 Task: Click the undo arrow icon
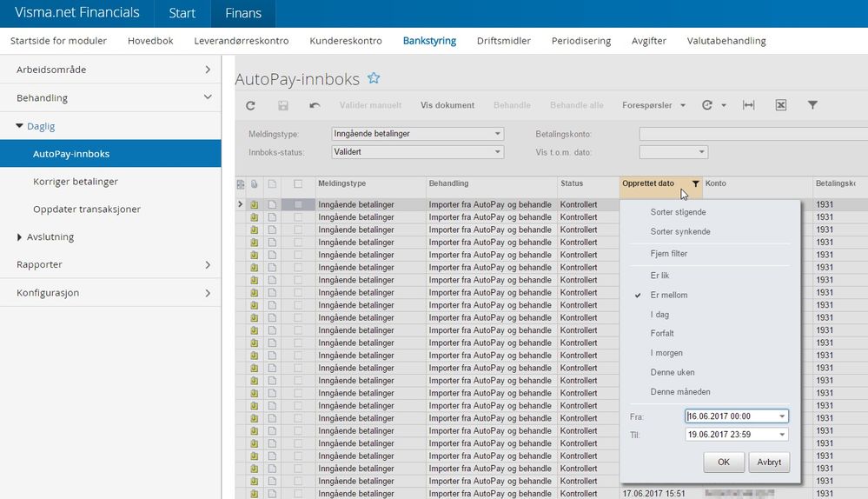click(x=315, y=105)
